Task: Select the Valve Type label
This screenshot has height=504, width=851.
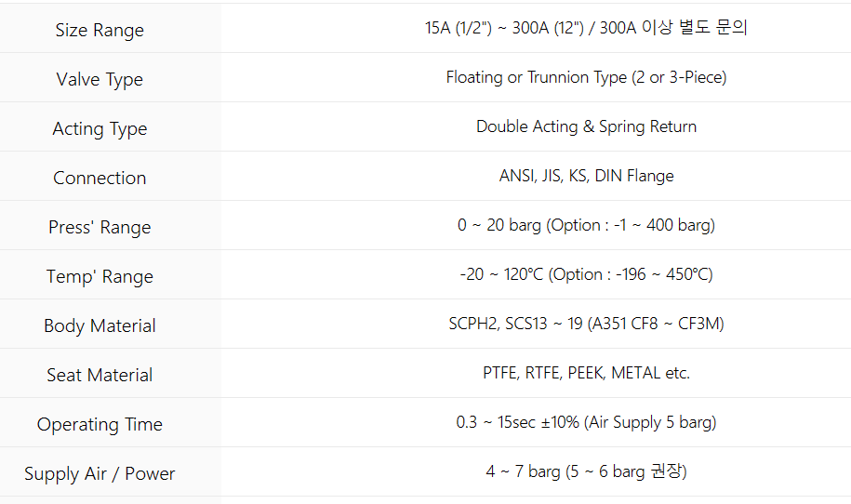Action: 100,79
